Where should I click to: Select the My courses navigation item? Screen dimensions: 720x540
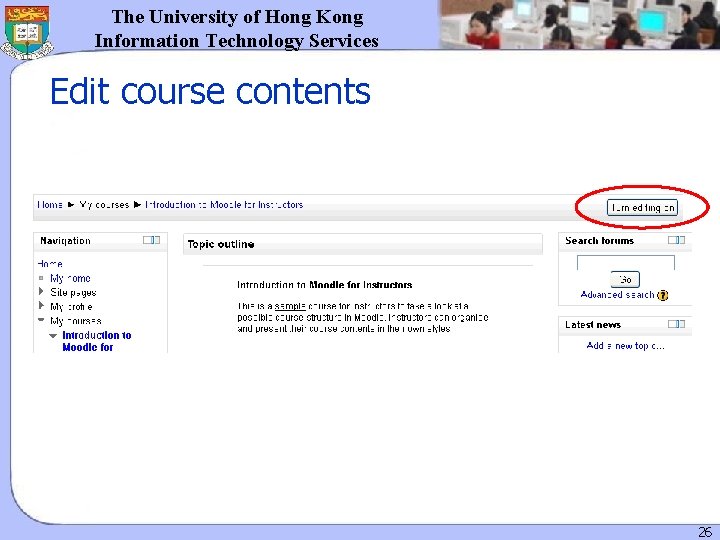tap(76, 321)
